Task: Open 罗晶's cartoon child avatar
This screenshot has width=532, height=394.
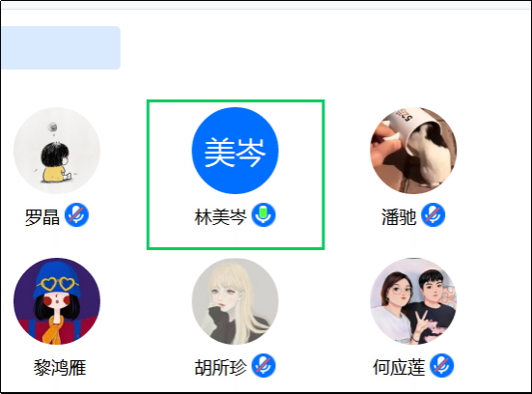Action: 57,151
